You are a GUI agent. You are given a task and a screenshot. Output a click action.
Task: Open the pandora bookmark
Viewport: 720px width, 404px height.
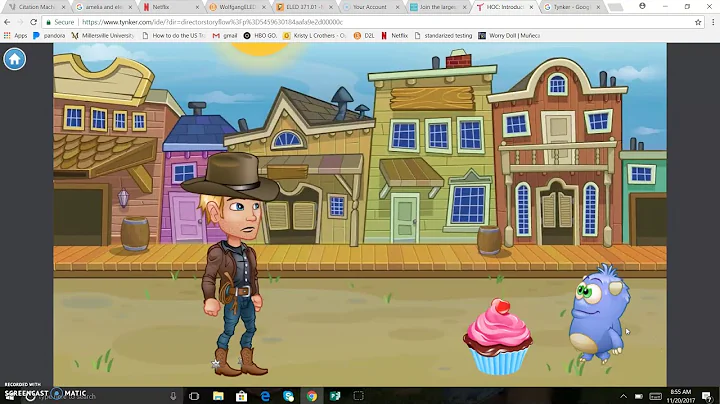(49, 35)
